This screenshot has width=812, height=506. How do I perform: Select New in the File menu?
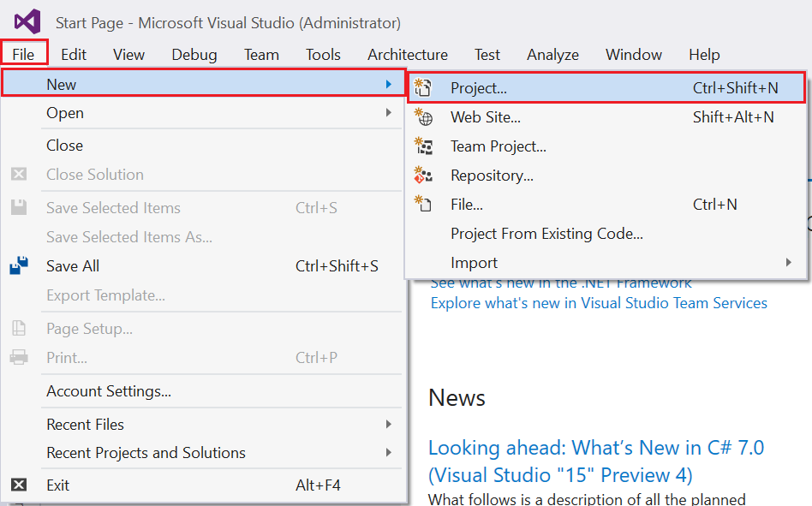point(204,83)
